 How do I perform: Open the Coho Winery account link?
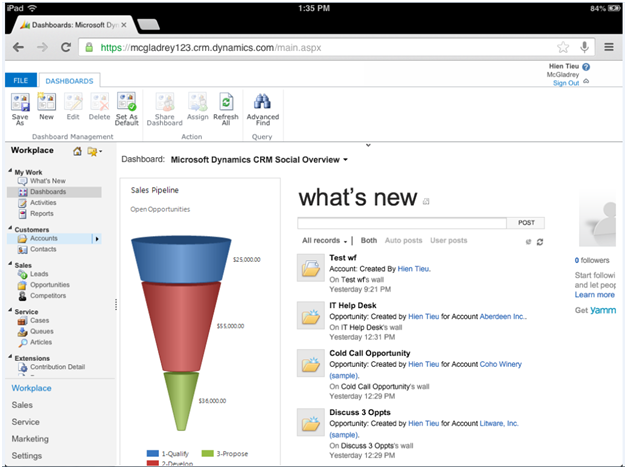pos(500,364)
